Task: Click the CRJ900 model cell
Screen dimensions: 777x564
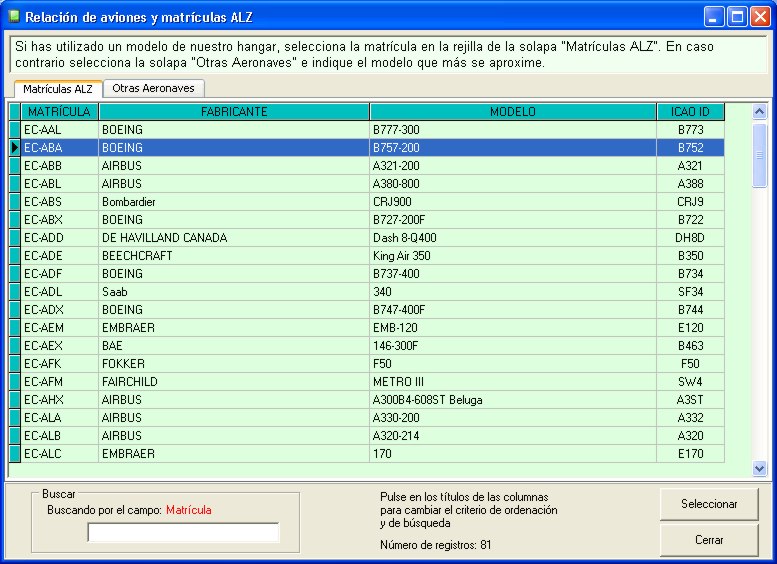Action: [x=513, y=202]
